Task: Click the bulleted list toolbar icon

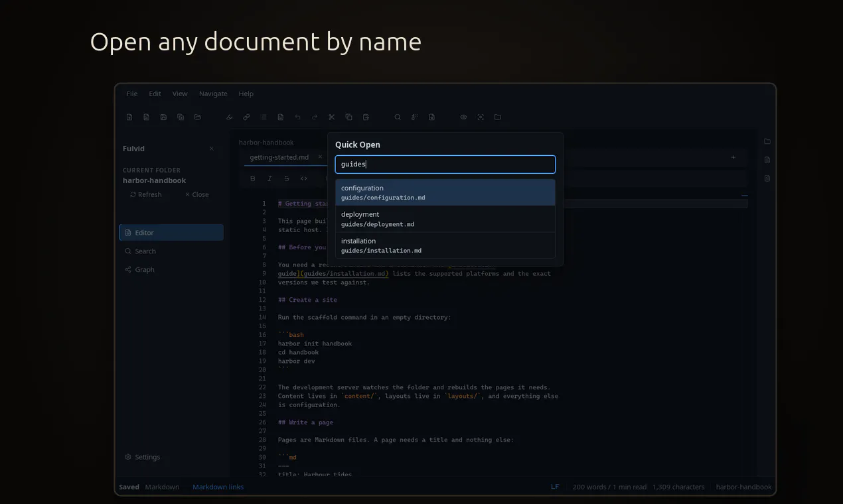Action: [264, 117]
